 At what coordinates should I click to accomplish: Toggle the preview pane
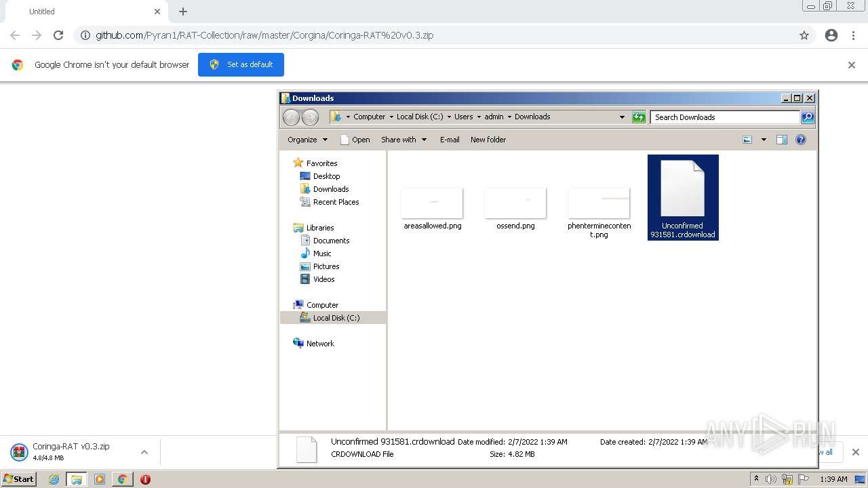tap(782, 140)
